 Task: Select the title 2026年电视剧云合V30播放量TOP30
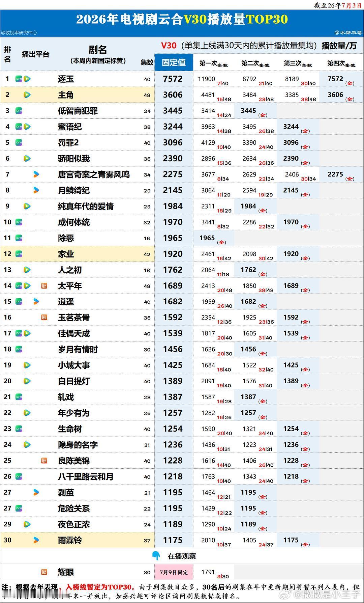click(x=182, y=19)
